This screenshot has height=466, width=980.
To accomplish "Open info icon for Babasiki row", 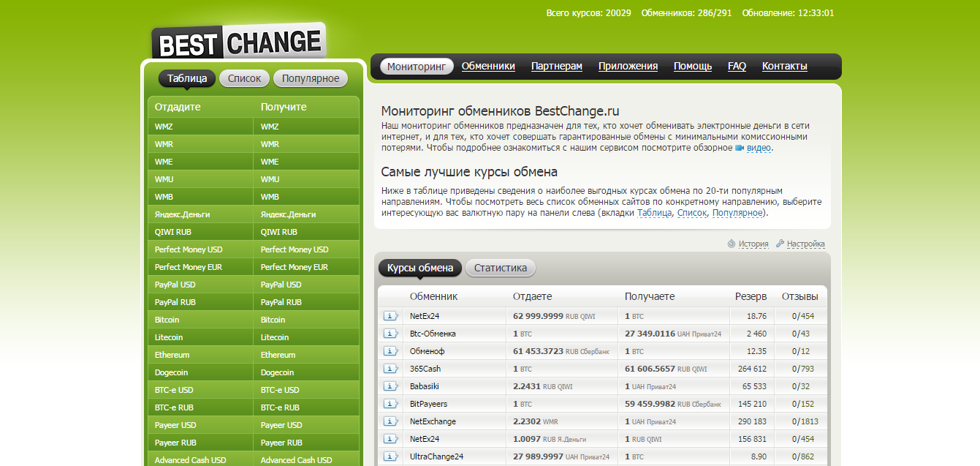I will pos(391,386).
